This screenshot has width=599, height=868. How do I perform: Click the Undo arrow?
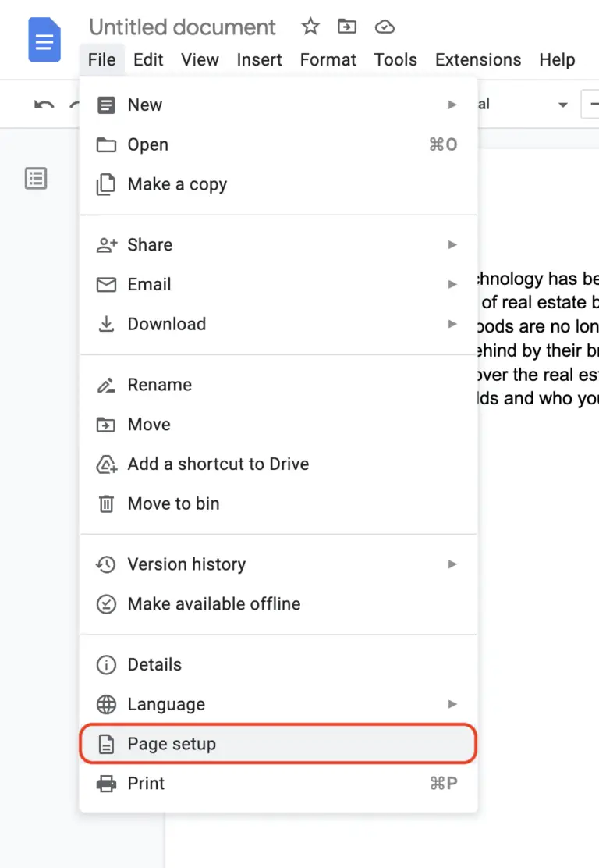[x=44, y=104]
